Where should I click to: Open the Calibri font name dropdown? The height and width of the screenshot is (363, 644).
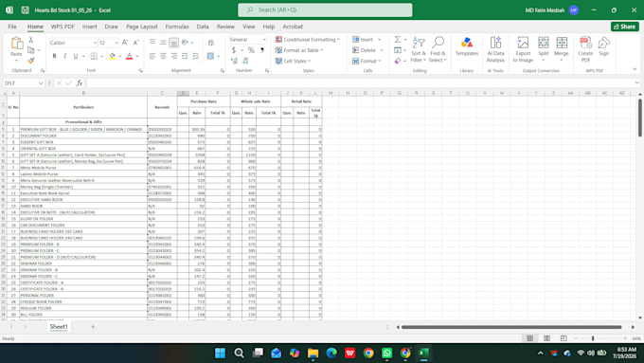click(x=95, y=43)
